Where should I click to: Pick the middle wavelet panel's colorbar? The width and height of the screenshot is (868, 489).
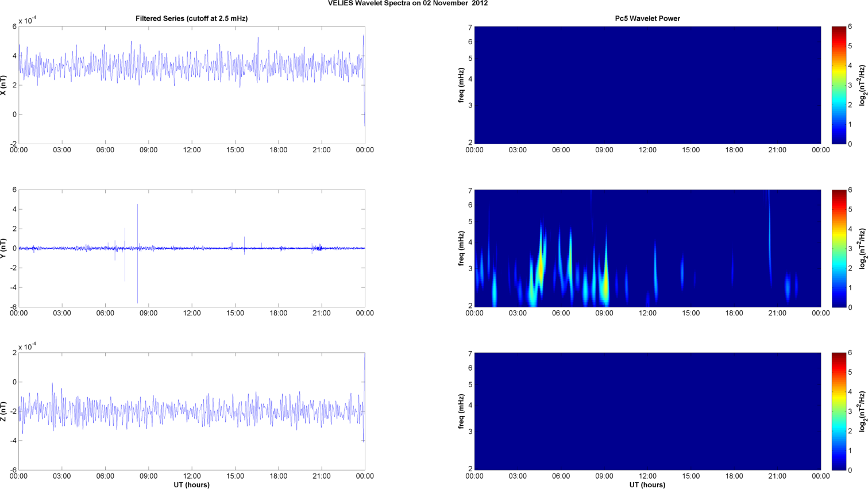(x=839, y=248)
